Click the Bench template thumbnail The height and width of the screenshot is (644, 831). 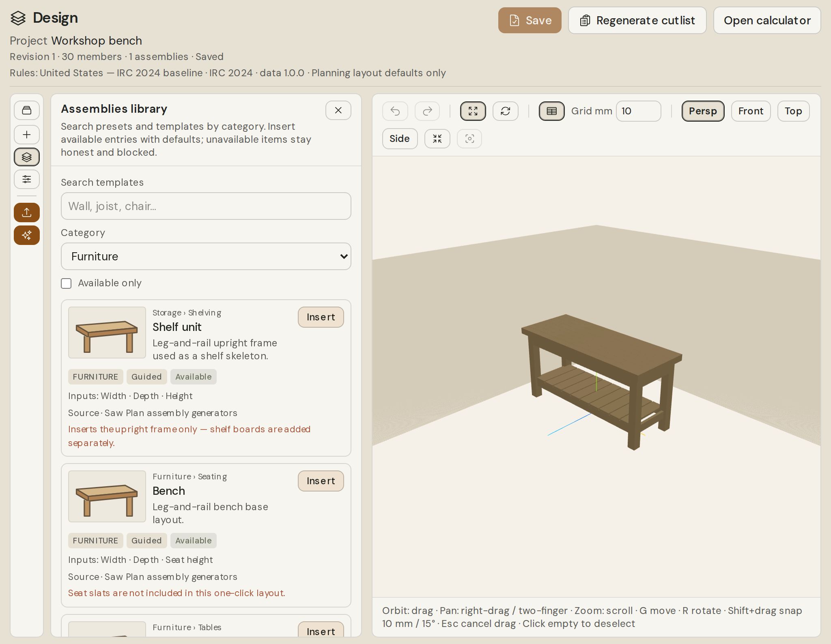point(107,496)
